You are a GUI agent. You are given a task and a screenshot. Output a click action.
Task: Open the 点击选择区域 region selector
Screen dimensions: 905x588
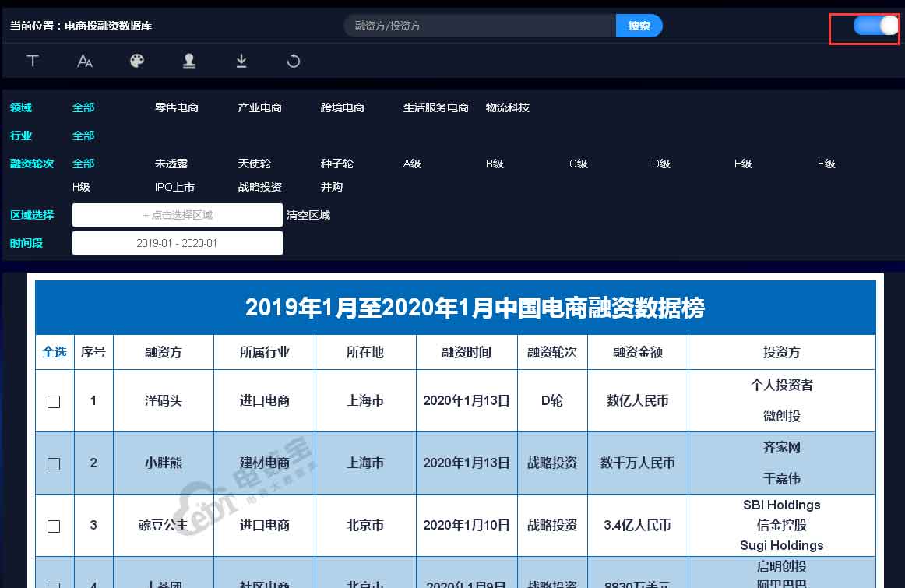point(178,215)
